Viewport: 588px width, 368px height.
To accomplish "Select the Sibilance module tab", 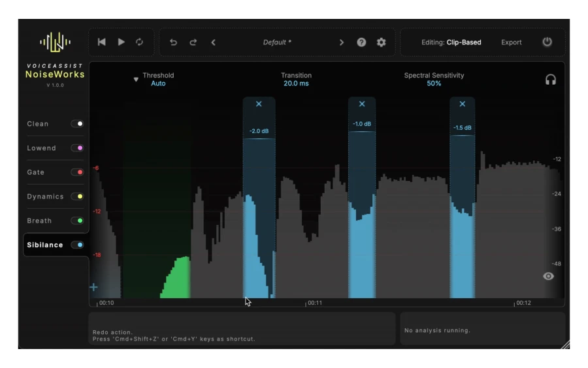I will [x=44, y=245].
